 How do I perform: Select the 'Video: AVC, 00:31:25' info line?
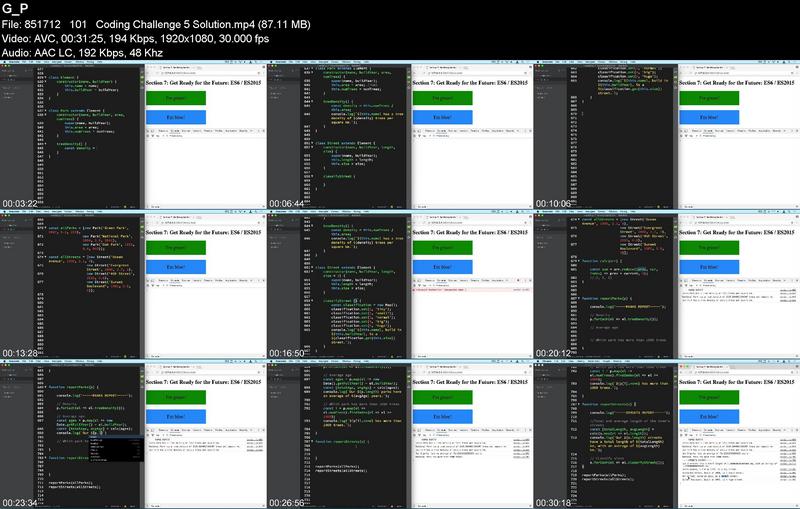pos(135,39)
